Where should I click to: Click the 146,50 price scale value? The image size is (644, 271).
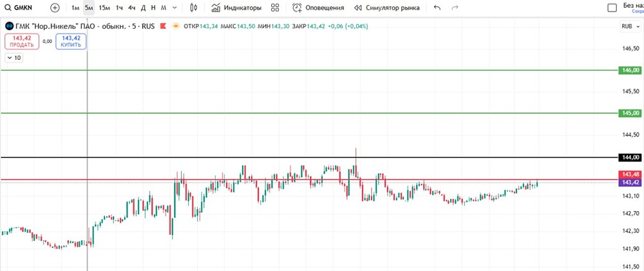[631, 48]
